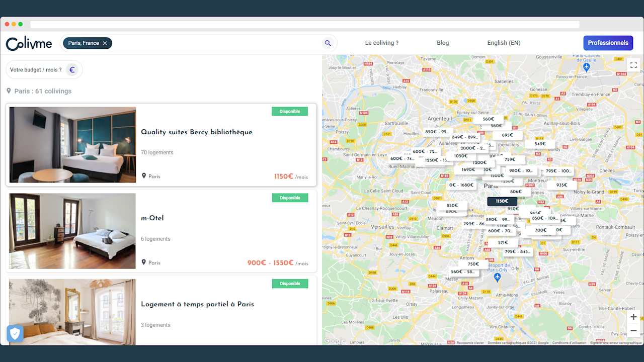The image size is (644, 362).
Task: Click Disponible badge on Logement à temps partiel
Action: pos(290,284)
